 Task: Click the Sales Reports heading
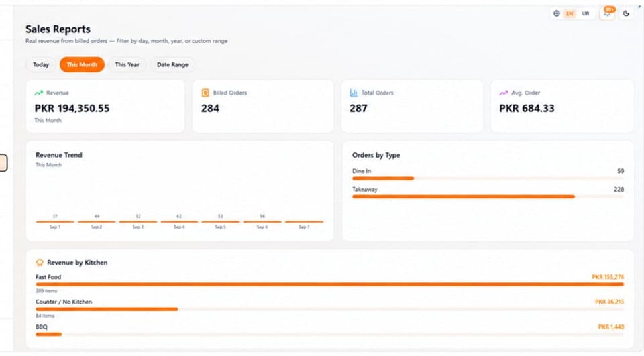(58, 29)
